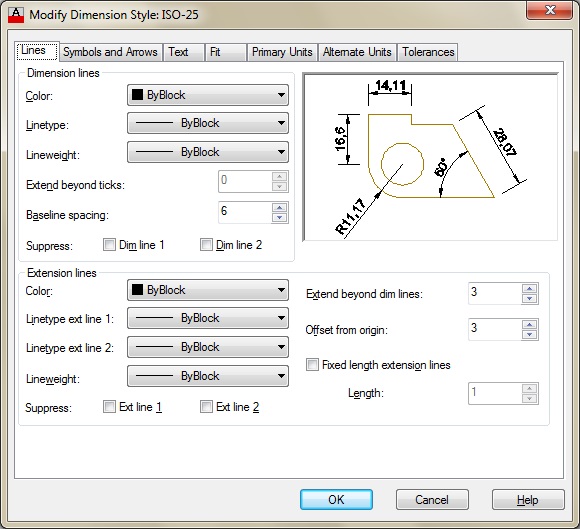
Task: Enable Fixed length extension lines
Action: click(312, 364)
